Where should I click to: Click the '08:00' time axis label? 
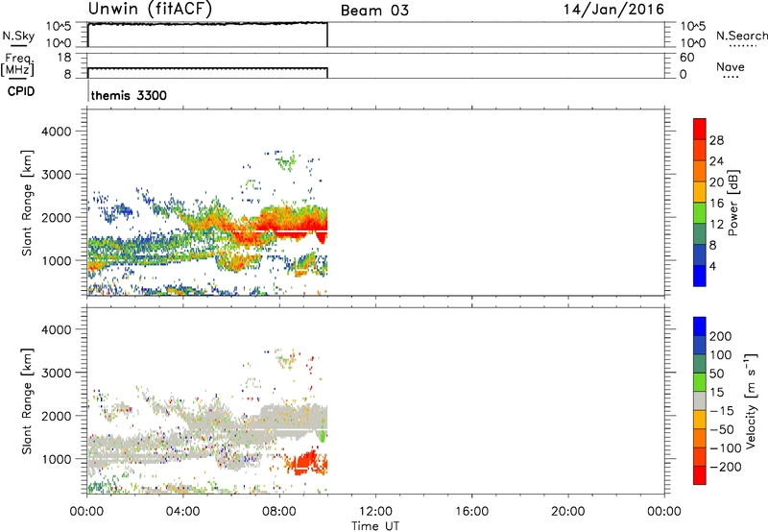pyautogui.click(x=279, y=512)
